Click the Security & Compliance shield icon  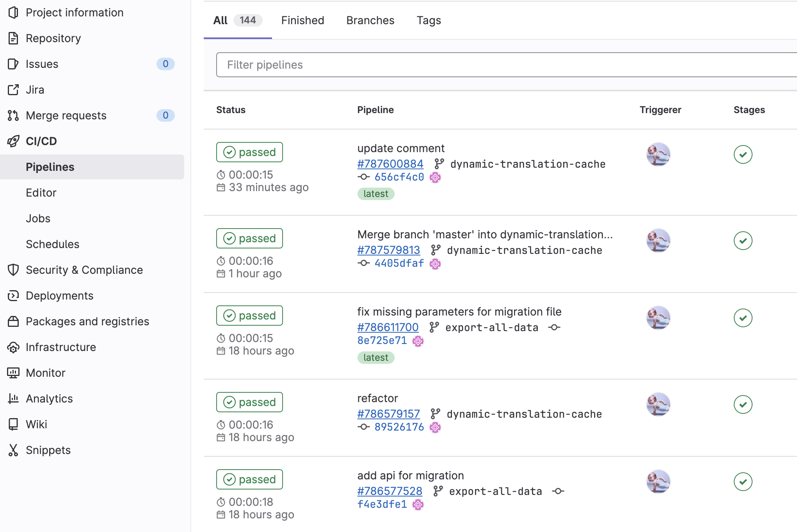13,270
